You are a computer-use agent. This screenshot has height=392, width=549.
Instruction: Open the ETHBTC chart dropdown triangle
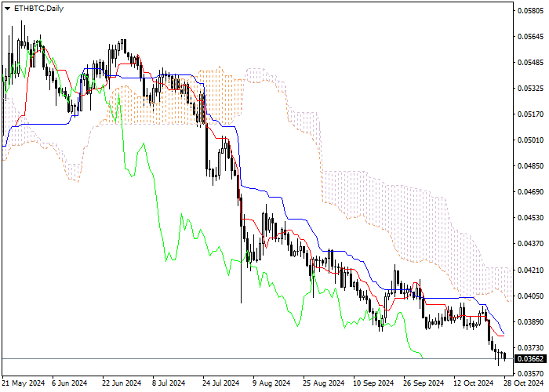pyautogui.click(x=7, y=9)
